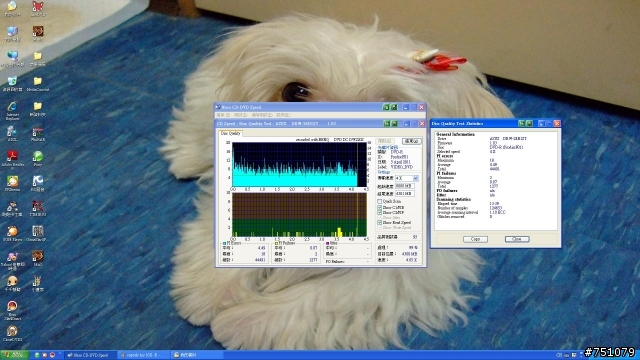The width and height of the screenshot is (640, 360).
Task: Click the second green icon in Statistics dialog title bar
Action: 529,123
